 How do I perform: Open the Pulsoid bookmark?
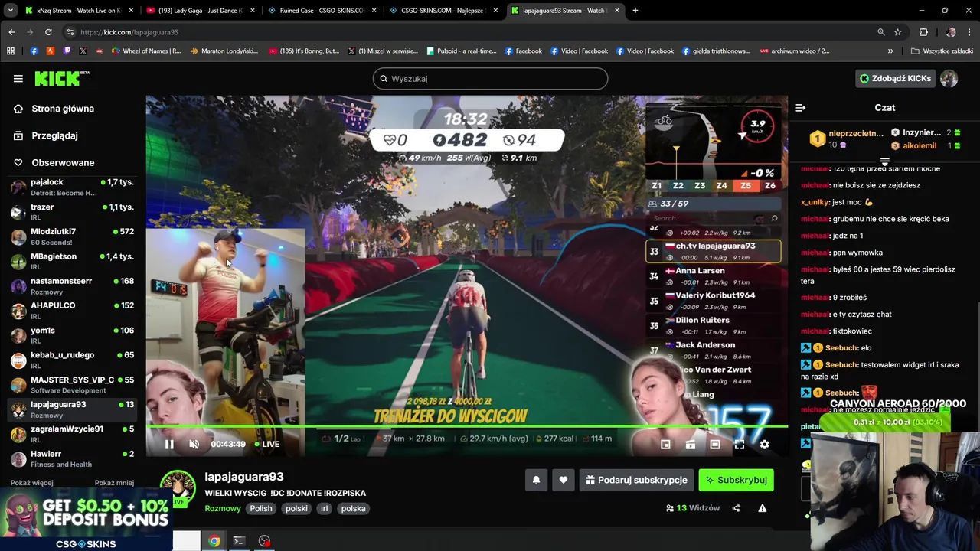click(461, 51)
